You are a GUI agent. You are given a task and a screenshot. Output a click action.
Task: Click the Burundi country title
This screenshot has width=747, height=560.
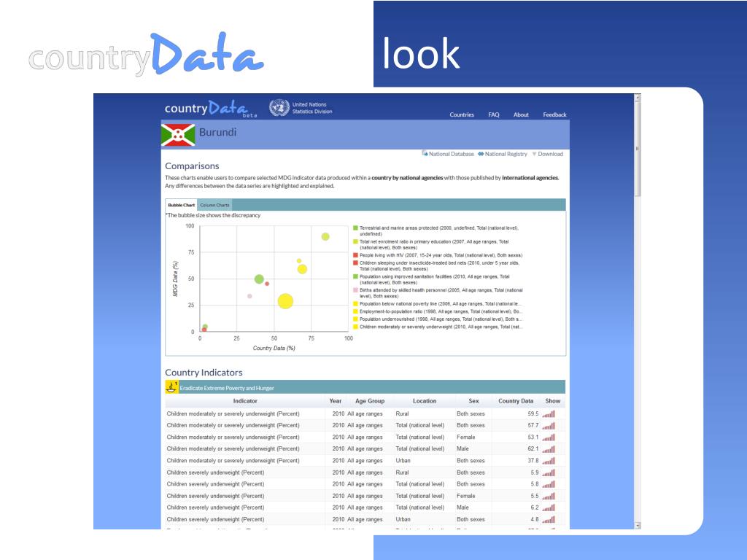pyautogui.click(x=217, y=133)
